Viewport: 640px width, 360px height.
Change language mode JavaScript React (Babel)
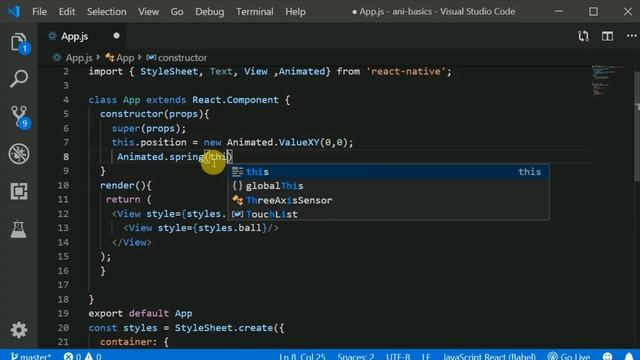point(489,356)
